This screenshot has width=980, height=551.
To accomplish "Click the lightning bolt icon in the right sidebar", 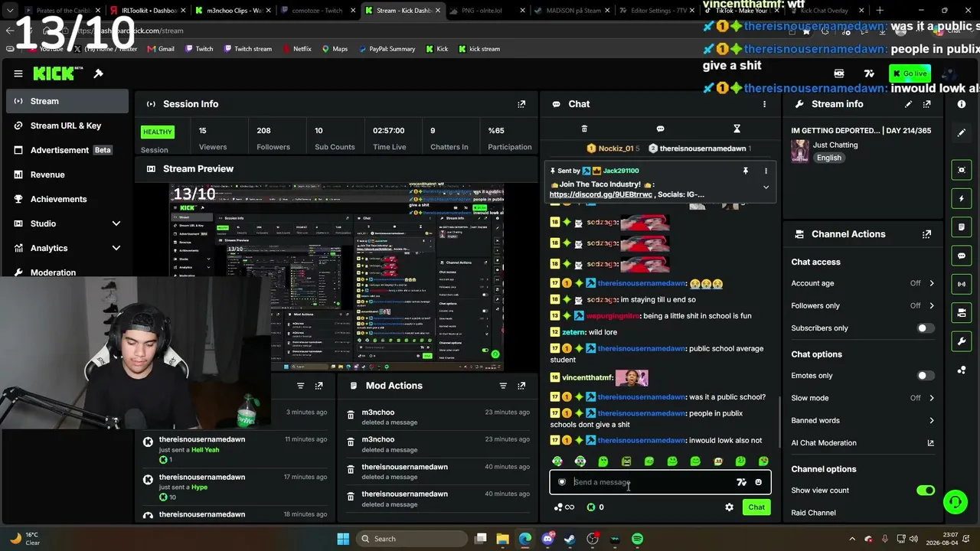I will point(962,198).
